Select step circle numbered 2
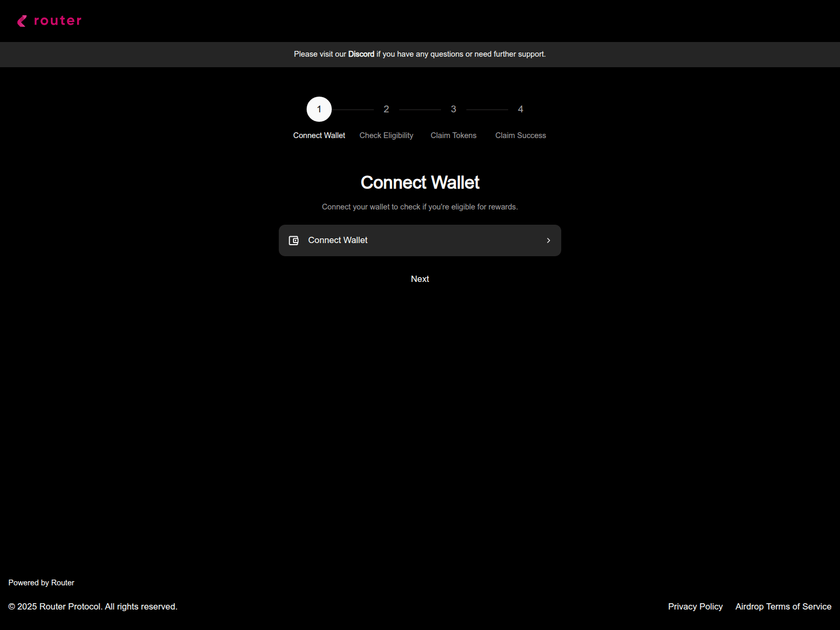Viewport: 840px width, 630px height. click(x=386, y=109)
